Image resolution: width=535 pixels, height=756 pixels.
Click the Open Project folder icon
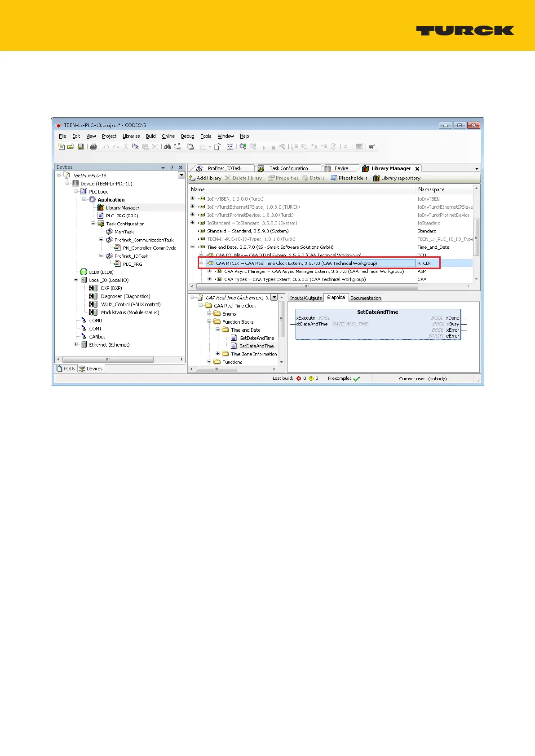pos(71,146)
